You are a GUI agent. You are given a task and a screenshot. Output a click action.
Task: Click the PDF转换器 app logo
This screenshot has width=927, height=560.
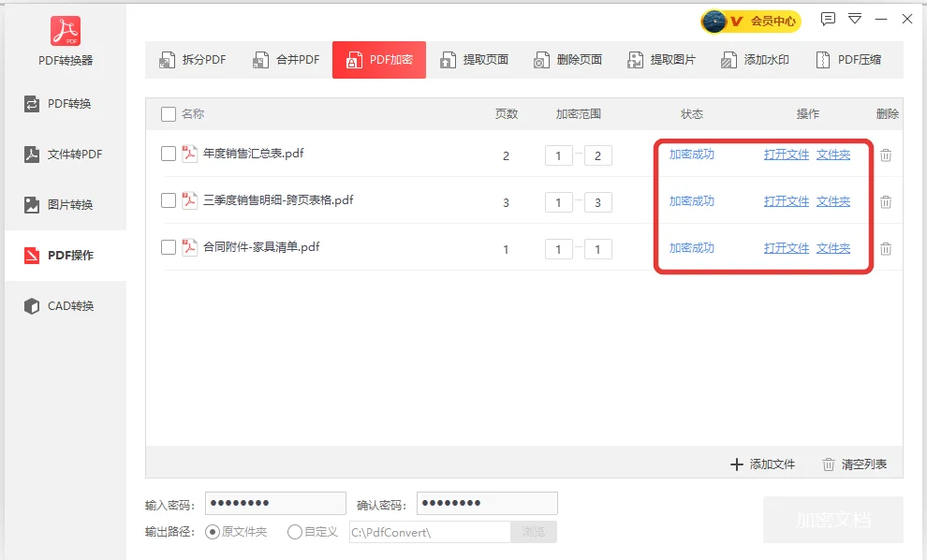coord(66,31)
